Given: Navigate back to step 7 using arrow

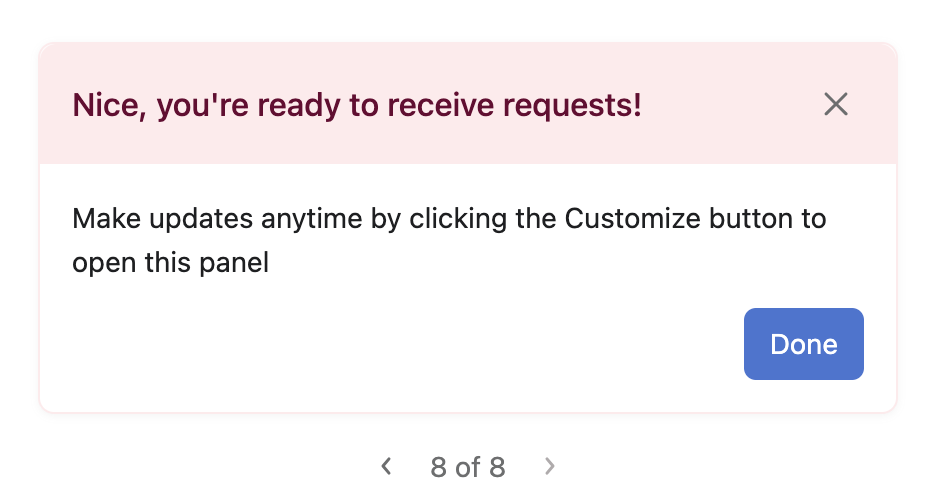Looking at the screenshot, I should click(x=387, y=466).
